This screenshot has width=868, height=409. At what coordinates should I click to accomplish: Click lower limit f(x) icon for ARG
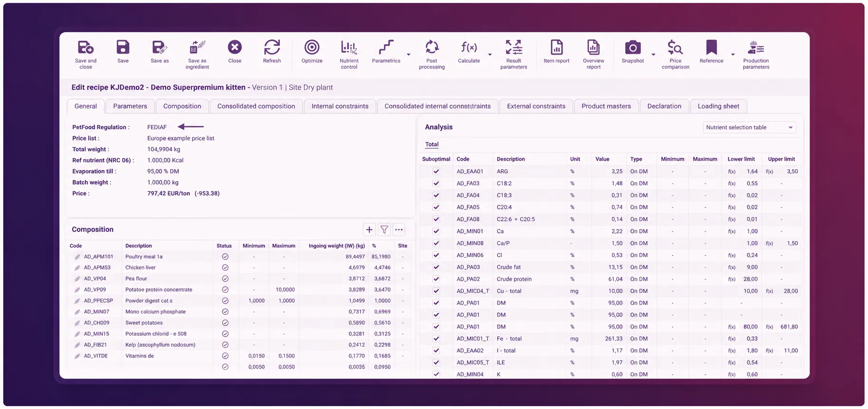click(x=732, y=171)
